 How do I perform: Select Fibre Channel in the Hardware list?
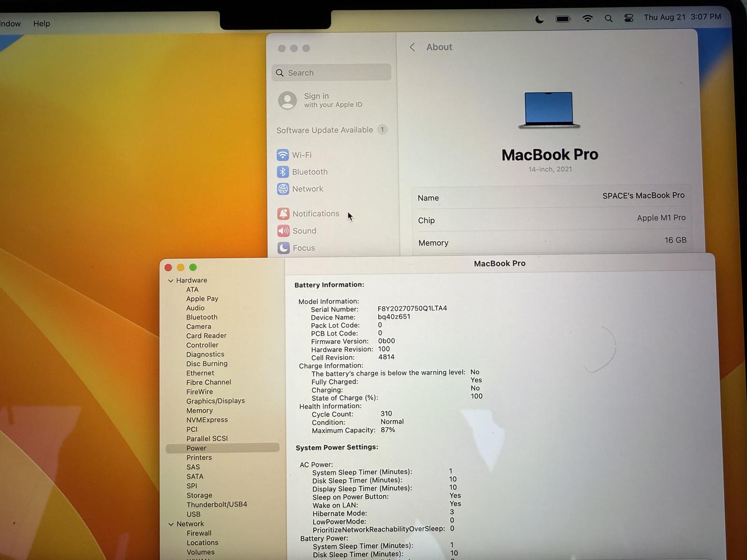[x=209, y=382]
